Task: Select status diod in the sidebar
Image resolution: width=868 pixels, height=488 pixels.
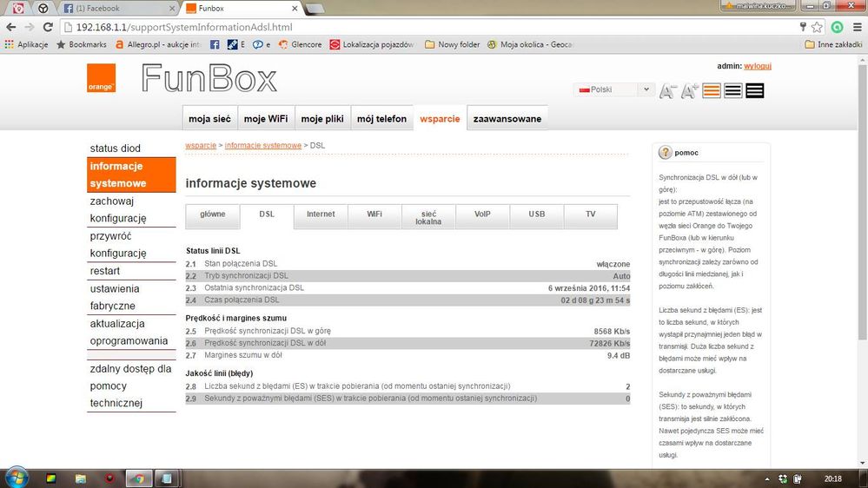Action: (116, 148)
